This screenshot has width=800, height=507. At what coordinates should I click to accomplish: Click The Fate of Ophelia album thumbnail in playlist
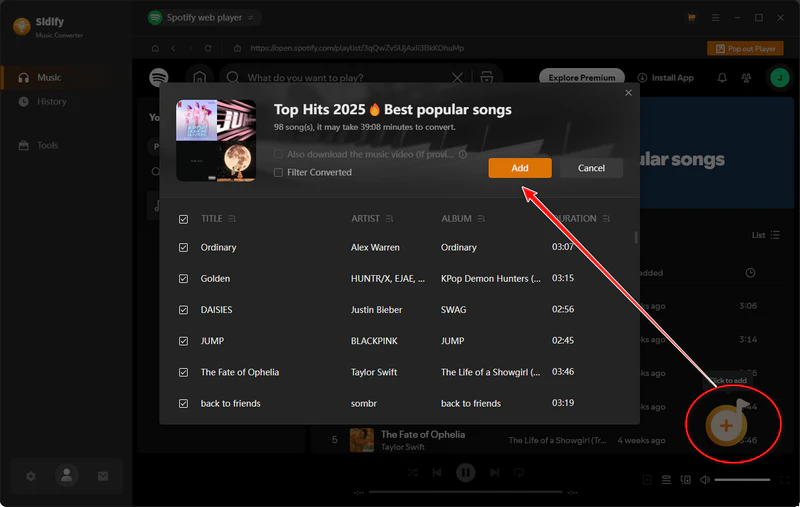[362, 440]
